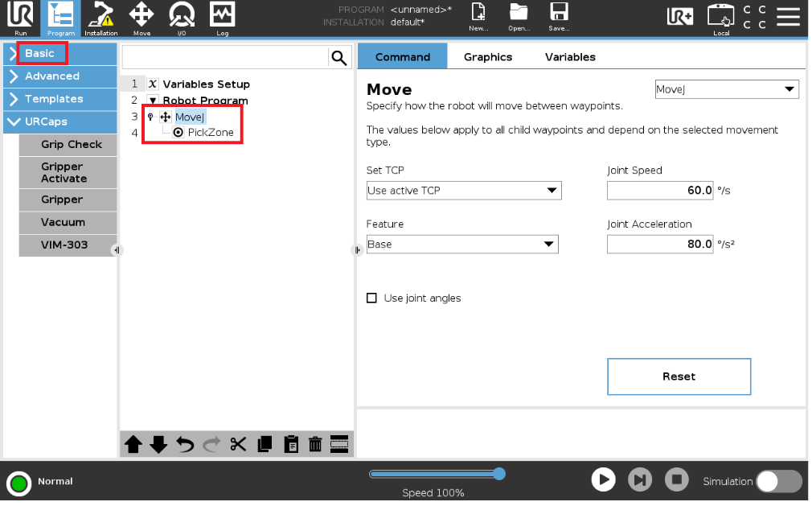Screen dimensions: 812x506
Task: Click the Stop playback button
Action: click(676, 480)
